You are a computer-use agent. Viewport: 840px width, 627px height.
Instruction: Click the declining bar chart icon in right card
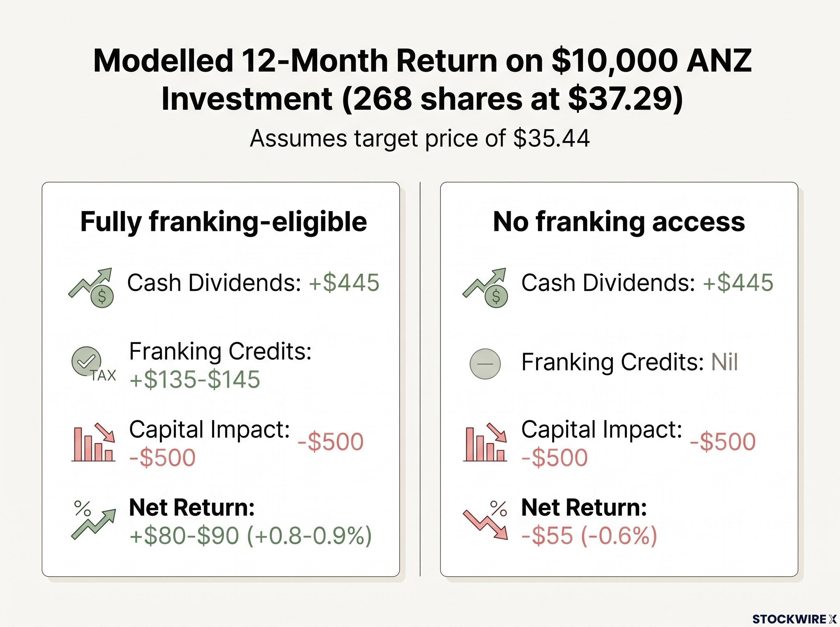(485, 442)
